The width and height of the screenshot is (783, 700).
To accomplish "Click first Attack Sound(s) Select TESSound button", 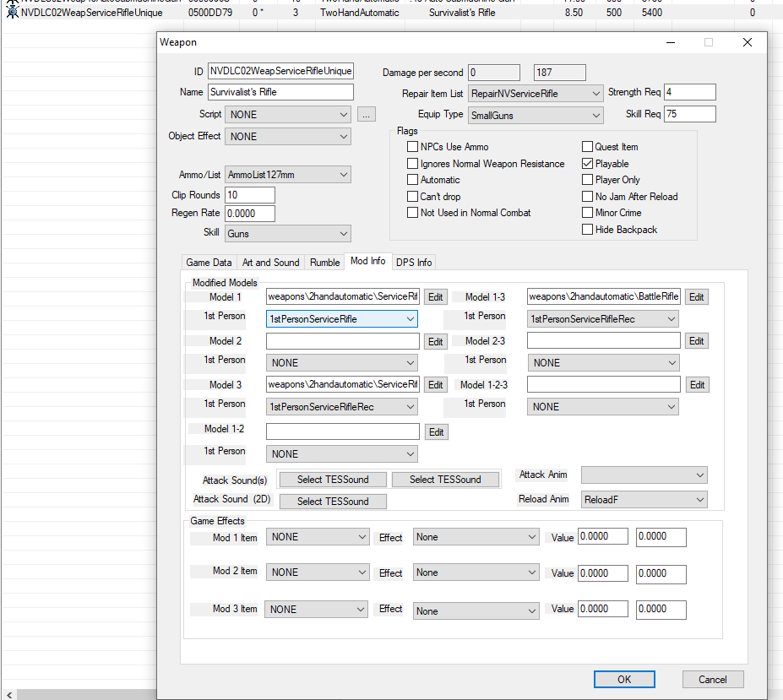I will [333, 480].
